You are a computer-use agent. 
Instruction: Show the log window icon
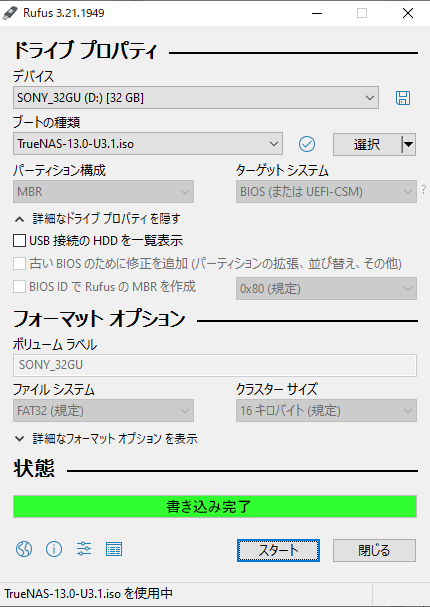coord(114,549)
